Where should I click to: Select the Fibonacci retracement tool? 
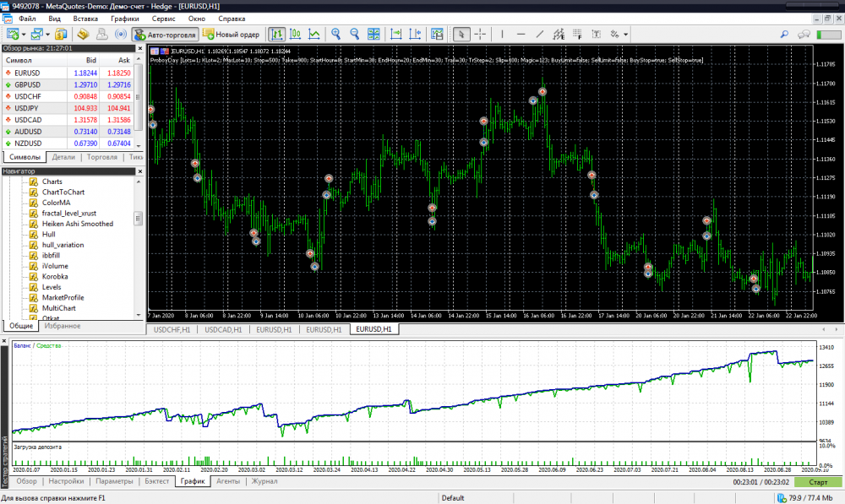(577, 35)
